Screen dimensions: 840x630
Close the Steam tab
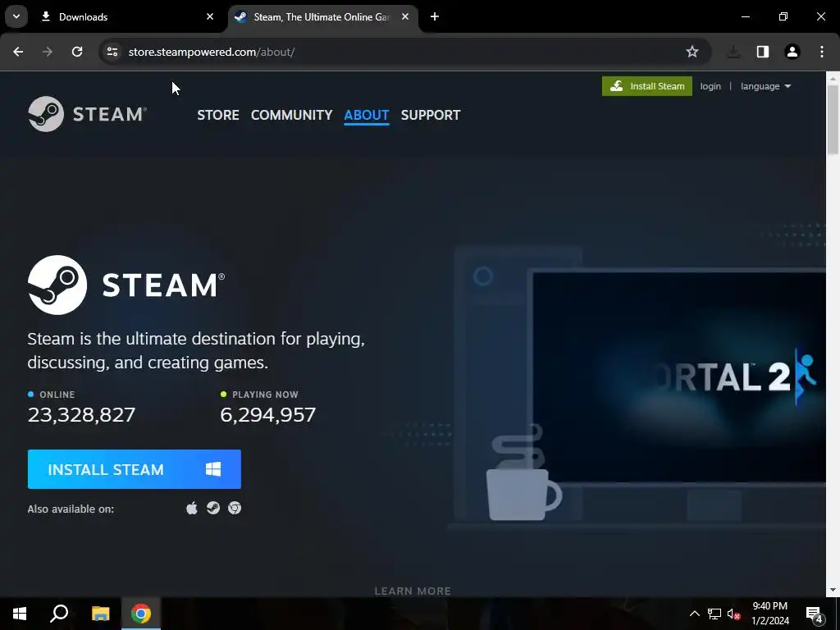pos(405,16)
